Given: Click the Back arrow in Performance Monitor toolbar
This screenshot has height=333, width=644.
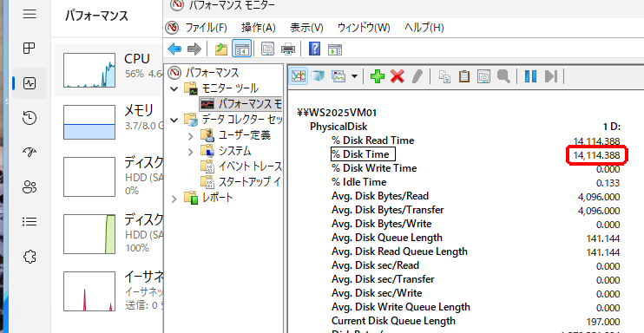Looking at the screenshot, I should (174, 49).
